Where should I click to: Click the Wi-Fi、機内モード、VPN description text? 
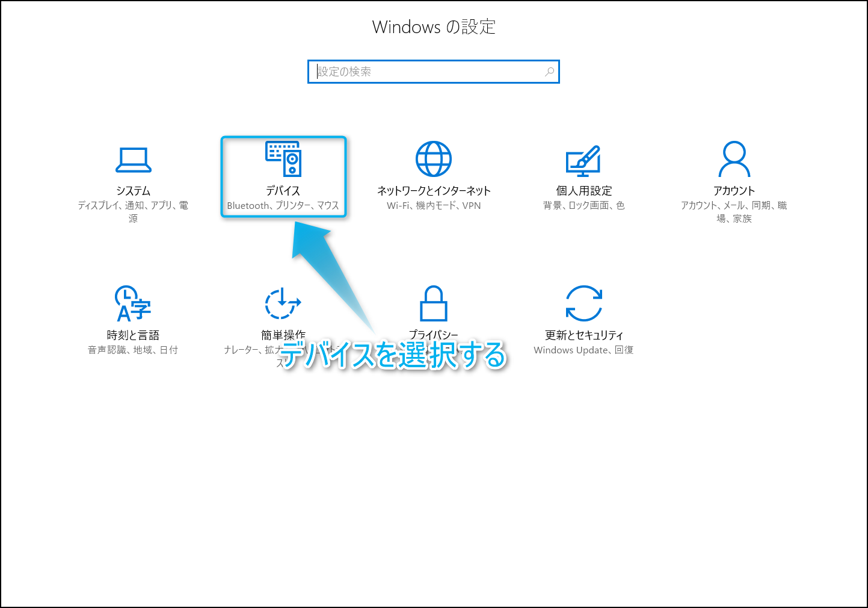click(434, 206)
